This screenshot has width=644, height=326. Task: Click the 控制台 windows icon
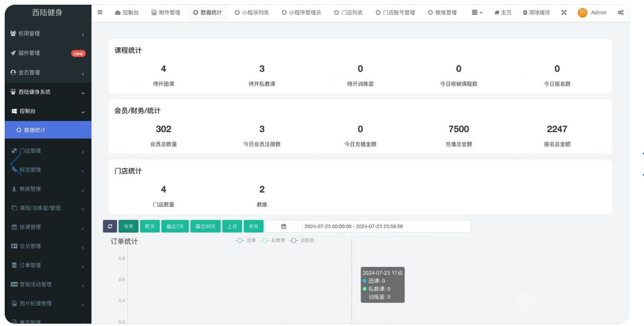click(x=14, y=111)
